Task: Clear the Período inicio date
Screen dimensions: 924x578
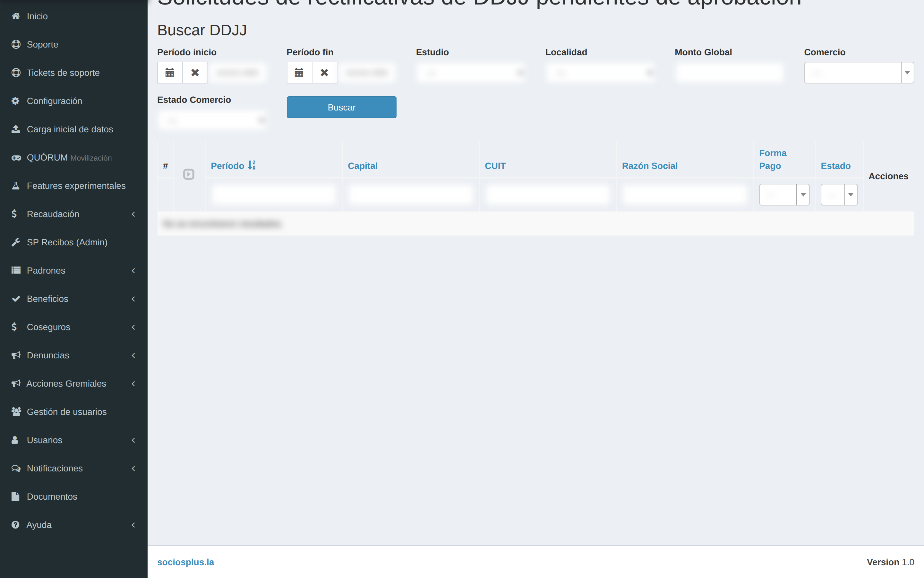Action: click(195, 73)
